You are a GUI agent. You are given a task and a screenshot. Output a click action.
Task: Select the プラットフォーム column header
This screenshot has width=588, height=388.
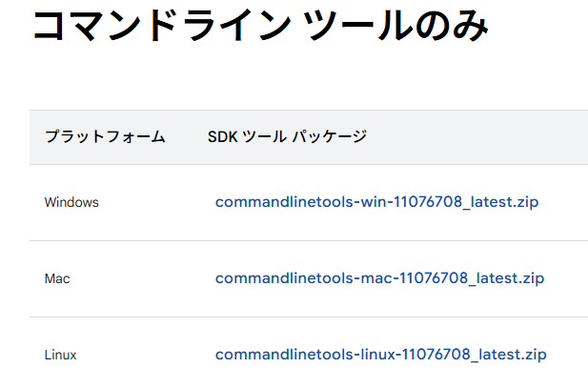pos(105,136)
